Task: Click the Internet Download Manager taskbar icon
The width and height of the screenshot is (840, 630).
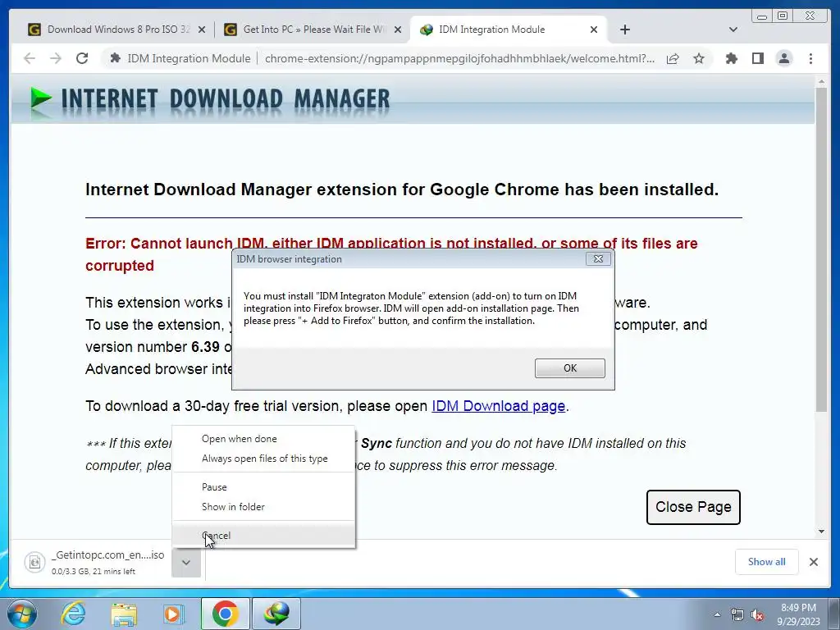Action: point(276,614)
